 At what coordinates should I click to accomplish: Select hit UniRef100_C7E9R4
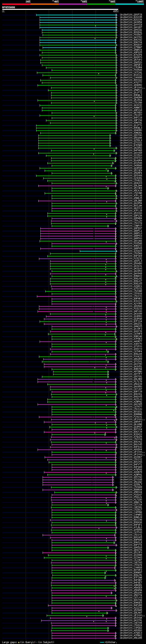(x=131, y=67)
